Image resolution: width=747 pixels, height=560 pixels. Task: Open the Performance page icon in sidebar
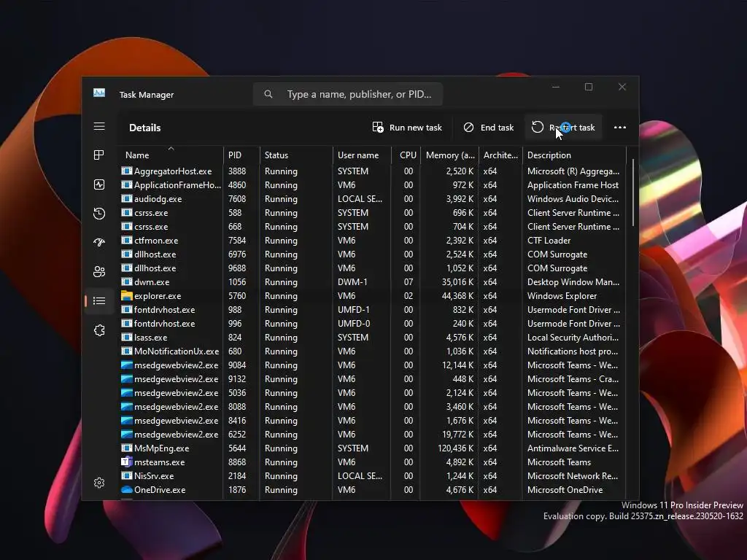point(99,184)
